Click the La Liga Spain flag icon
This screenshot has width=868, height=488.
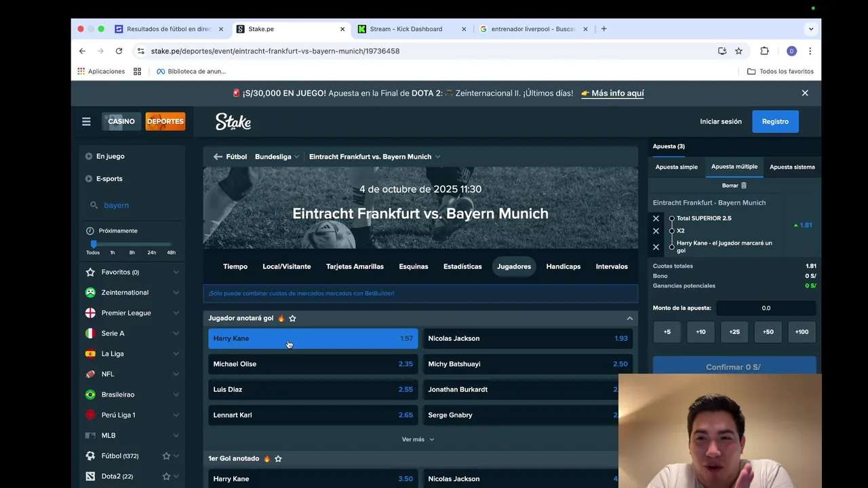click(90, 354)
